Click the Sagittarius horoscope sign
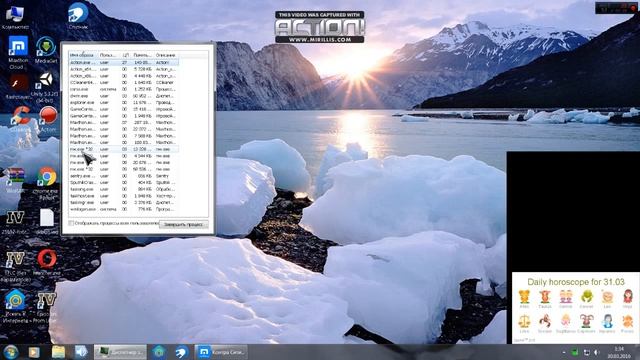 [566, 323]
